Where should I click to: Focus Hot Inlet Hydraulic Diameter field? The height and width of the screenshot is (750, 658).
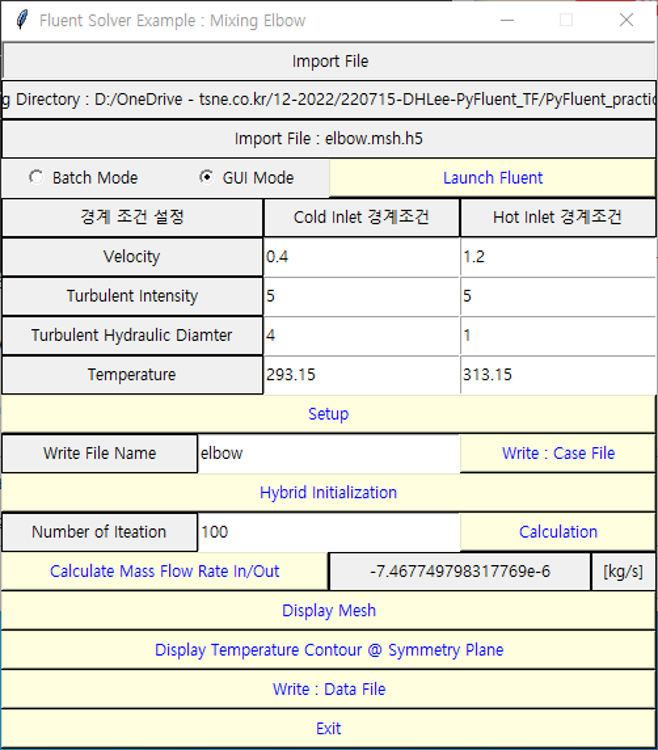pos(558,335)
